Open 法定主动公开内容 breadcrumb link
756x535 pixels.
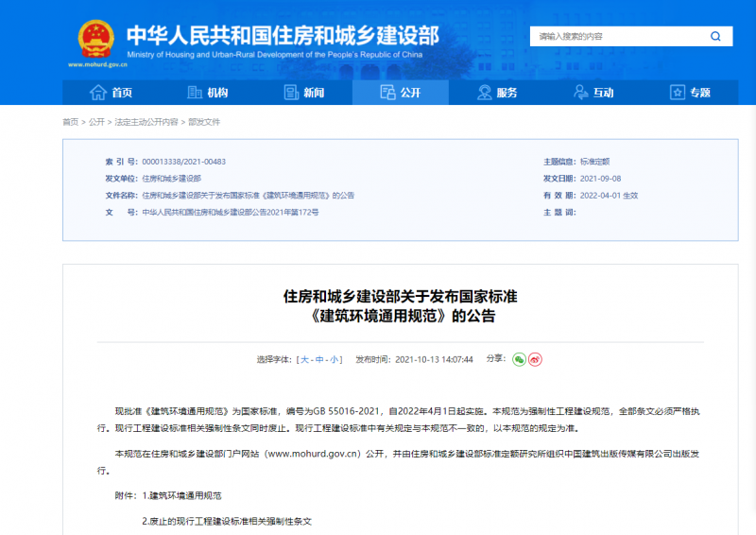click(x=146, y=122)
